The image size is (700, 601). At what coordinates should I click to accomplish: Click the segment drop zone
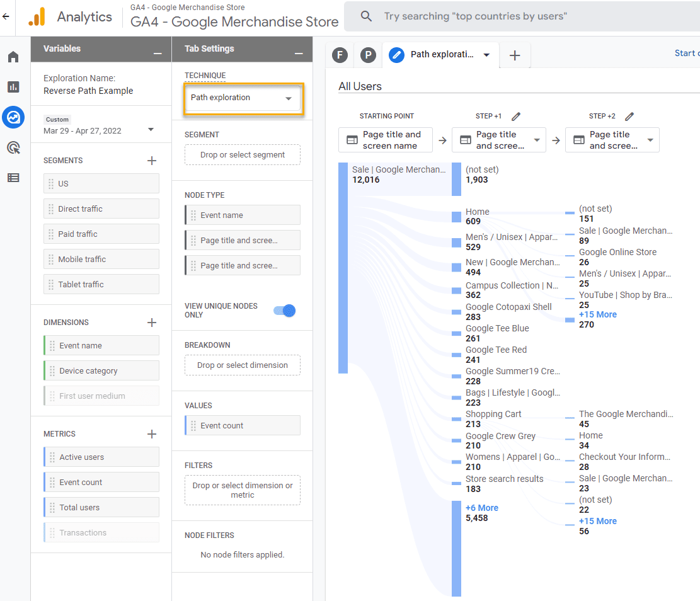tap(243, 154)
